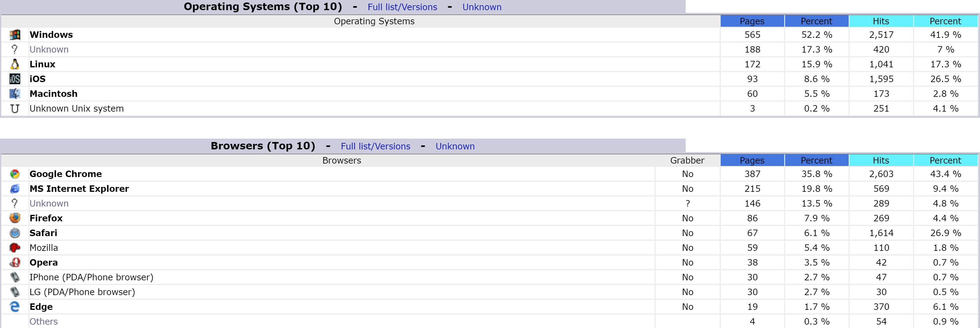980x328 pixels.
Task: Open Browsers Full list/Versions link
Action: pos(375,146)
